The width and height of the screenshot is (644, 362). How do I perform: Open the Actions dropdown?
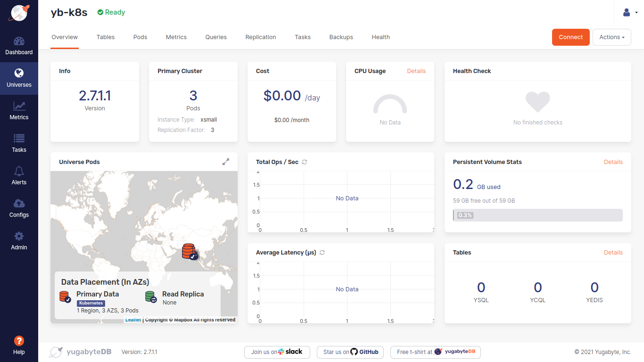click(612, 37)
